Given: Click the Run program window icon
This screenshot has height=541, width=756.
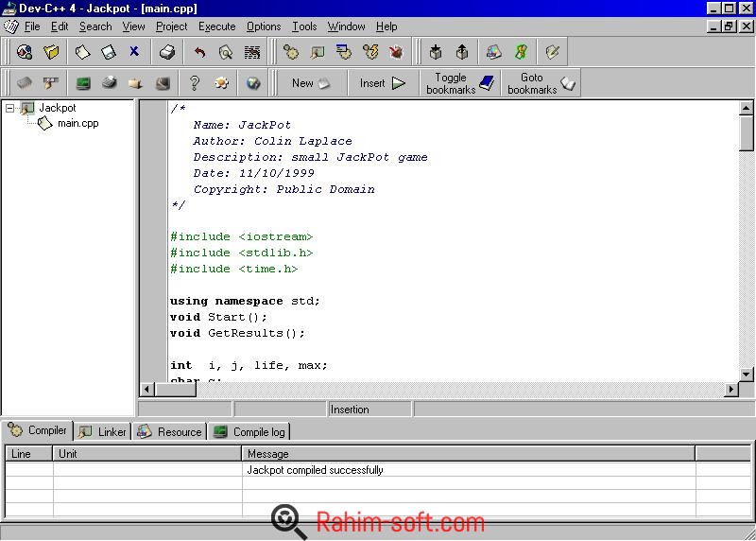Looking at the screenshot, I should click(318, 52).
